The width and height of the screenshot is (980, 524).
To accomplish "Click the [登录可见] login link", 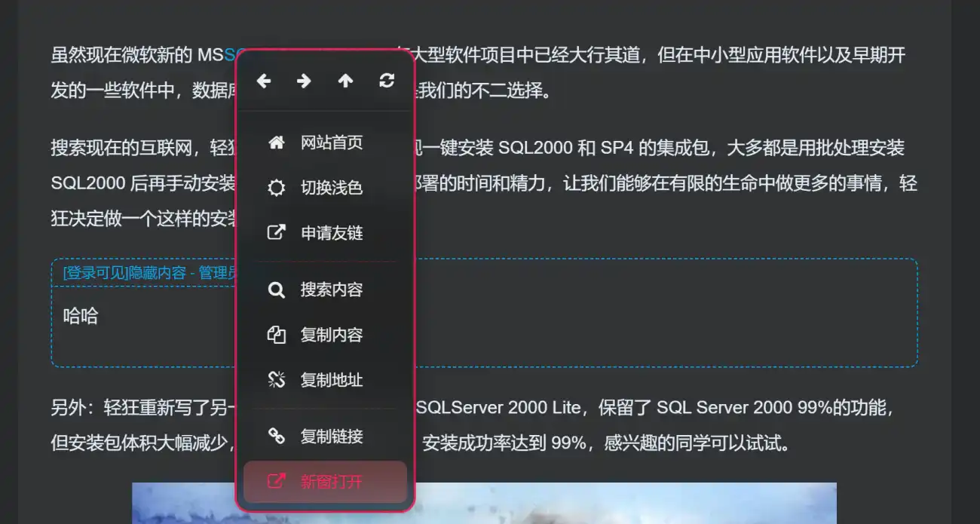I will [x=94, y=273].
